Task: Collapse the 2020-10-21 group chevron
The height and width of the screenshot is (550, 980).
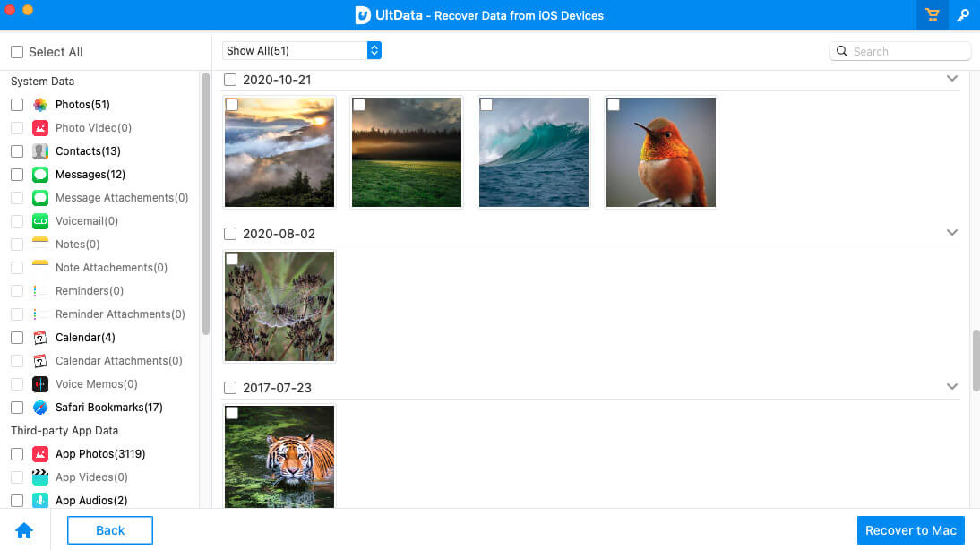Action: point(952,79)
